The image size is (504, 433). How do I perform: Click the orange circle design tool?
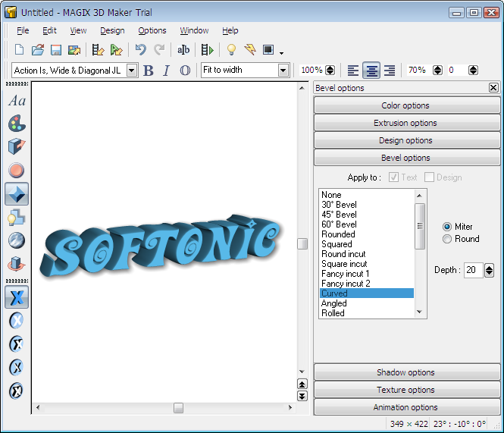tap(17, 170)
